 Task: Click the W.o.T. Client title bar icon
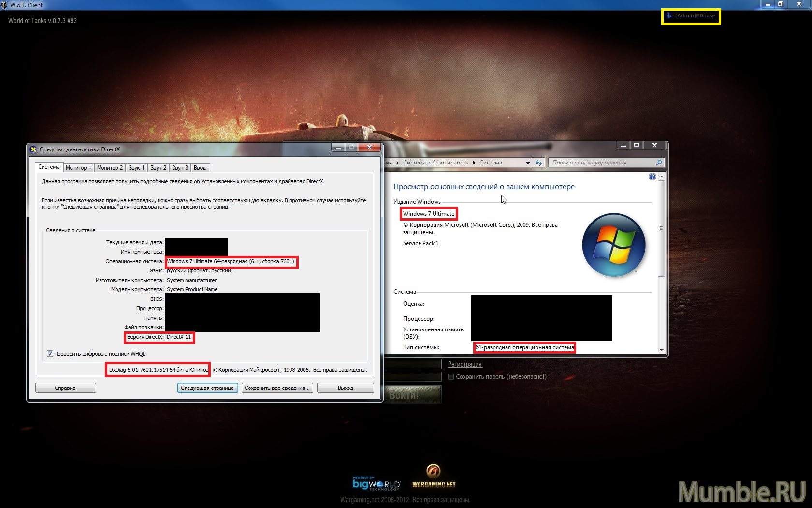[4, 5]
